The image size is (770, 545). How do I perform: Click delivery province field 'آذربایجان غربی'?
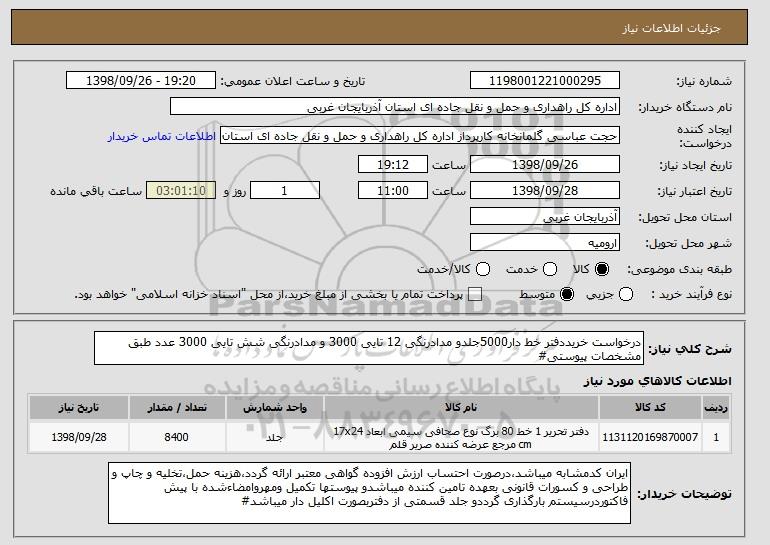tap(545, 217)
